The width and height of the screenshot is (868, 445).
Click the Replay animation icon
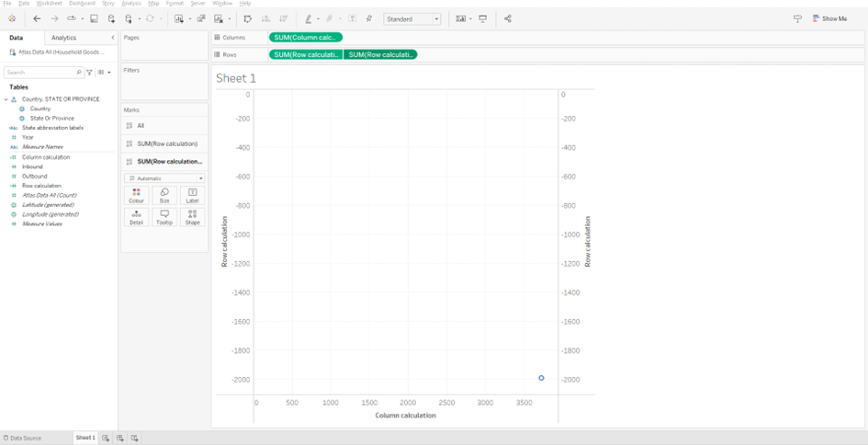72,18
